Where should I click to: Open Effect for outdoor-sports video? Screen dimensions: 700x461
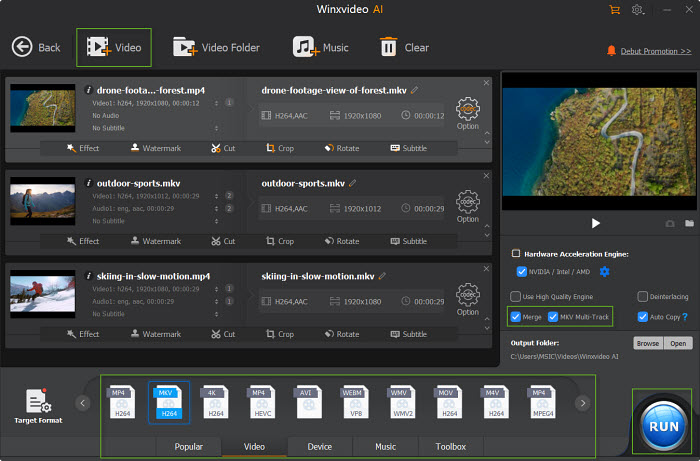(83, 241)
